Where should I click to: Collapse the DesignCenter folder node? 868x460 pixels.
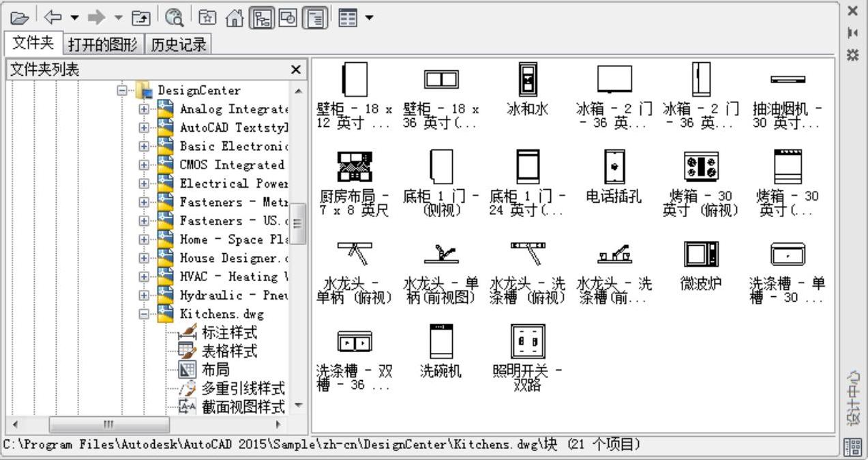[x=122, y=90]
